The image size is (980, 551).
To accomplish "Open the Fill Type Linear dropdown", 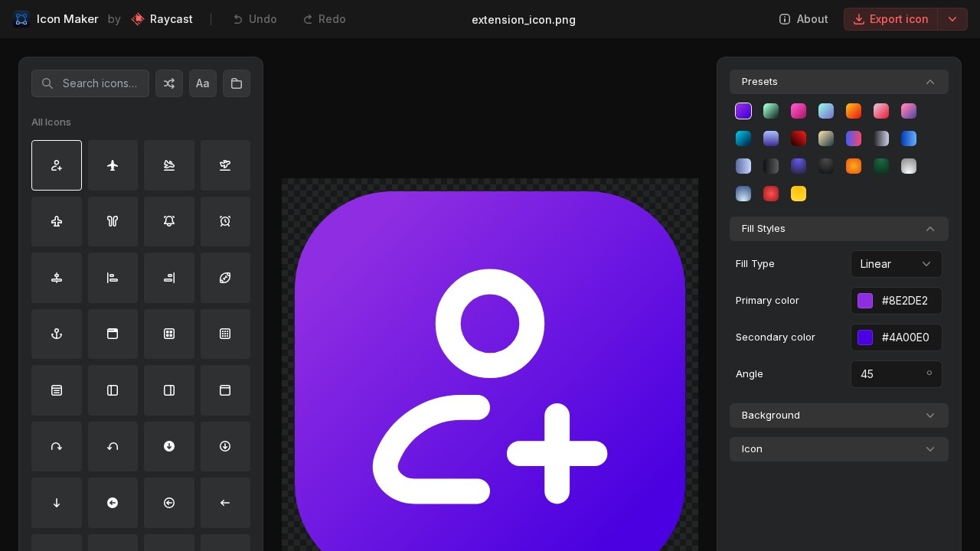I will [x=897, y=264].
